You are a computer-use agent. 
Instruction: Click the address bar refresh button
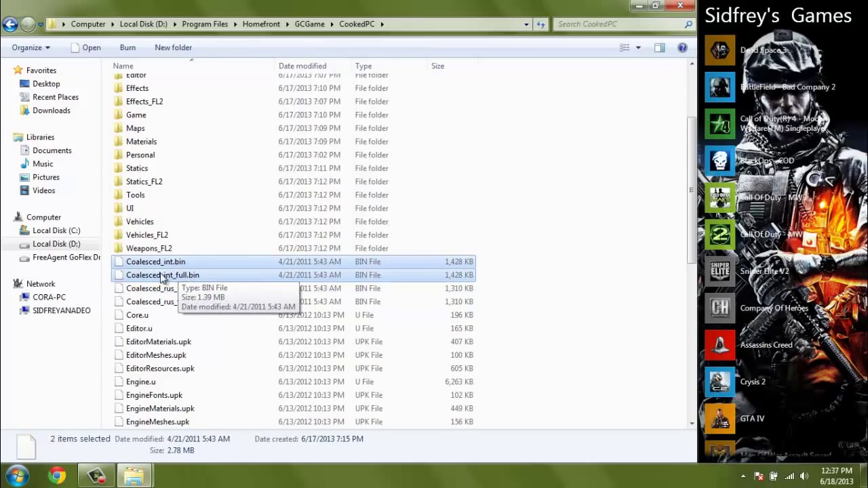(540, 24)
